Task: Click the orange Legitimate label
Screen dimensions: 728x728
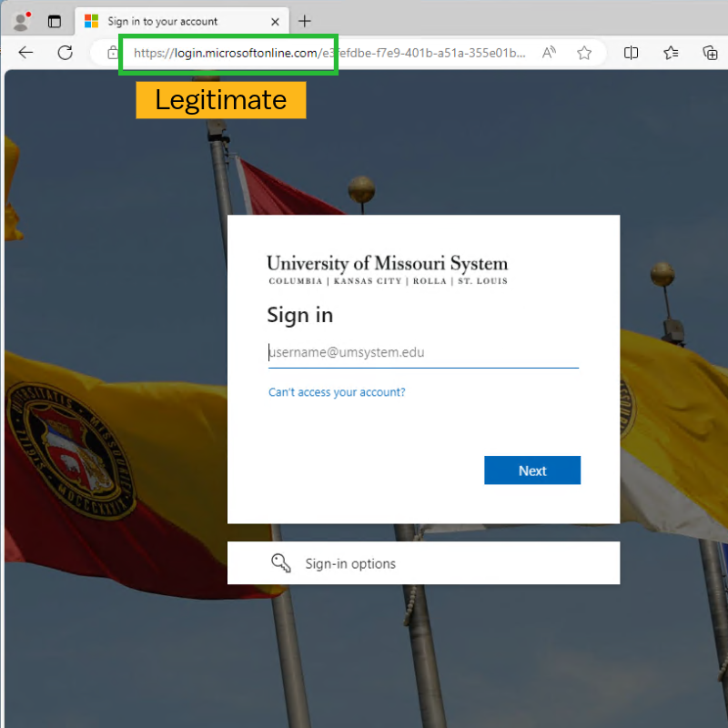Action: 219,100
